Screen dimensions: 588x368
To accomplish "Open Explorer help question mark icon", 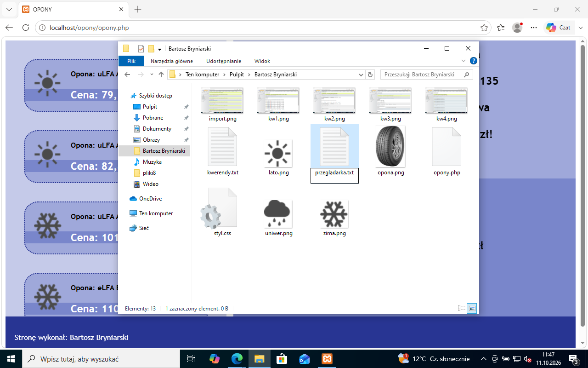I will [x=473, y=61].
